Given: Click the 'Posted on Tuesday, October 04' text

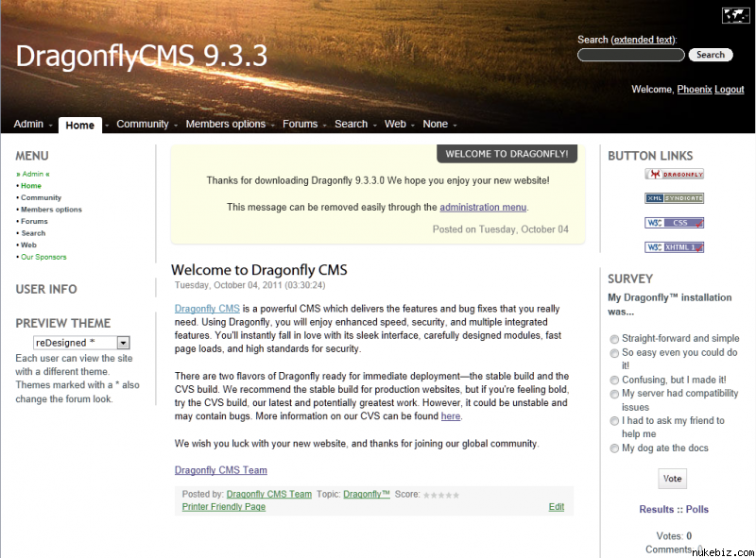Looking at the screenshot, I should click(501, 229).
